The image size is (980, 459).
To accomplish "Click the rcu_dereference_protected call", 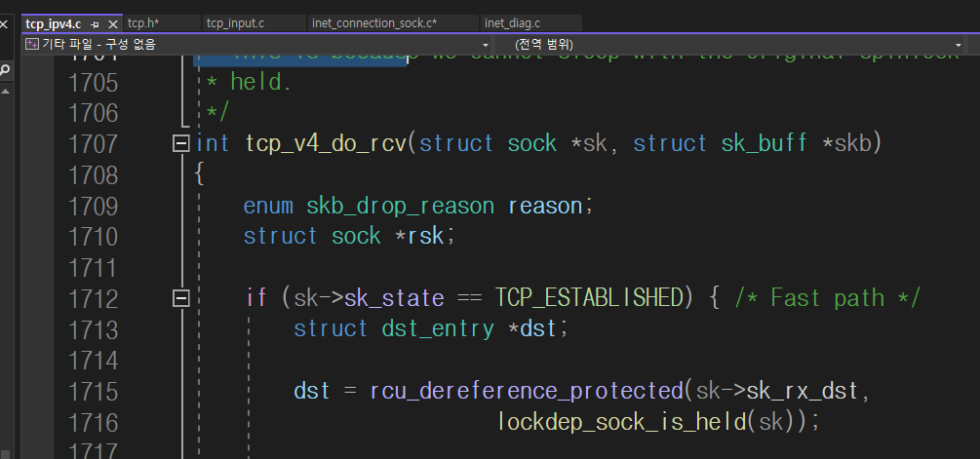I will tap(526, 391).
